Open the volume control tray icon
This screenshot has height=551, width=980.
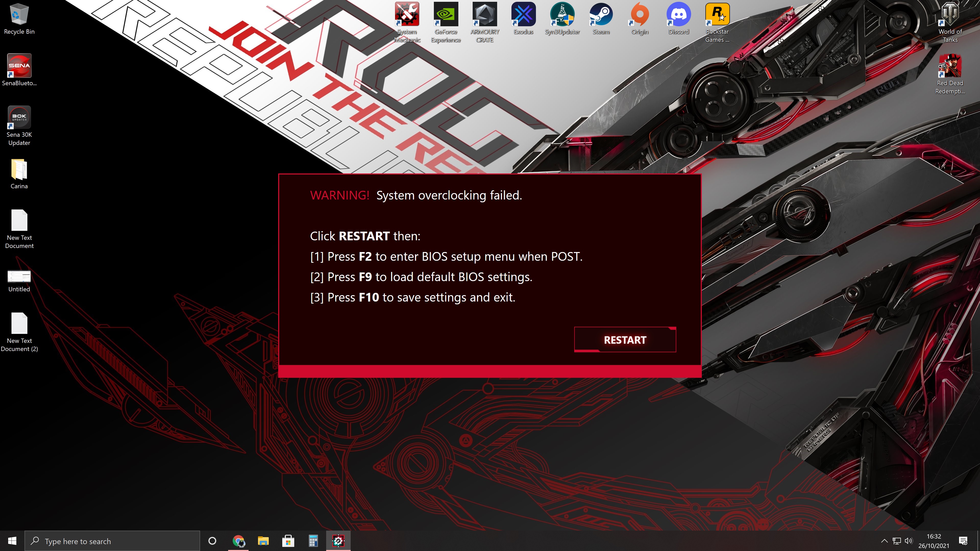(x=909, y=541)
